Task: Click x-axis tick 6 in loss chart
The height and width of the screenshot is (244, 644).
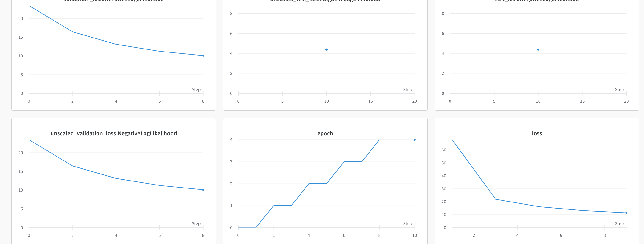Action: click(561, 235)
